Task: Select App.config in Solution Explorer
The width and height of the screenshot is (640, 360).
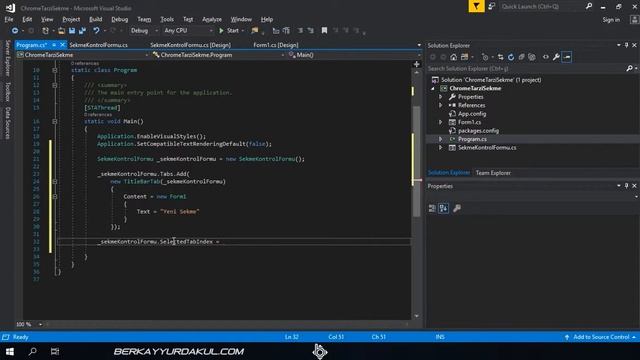Action: tap(472, 114)
